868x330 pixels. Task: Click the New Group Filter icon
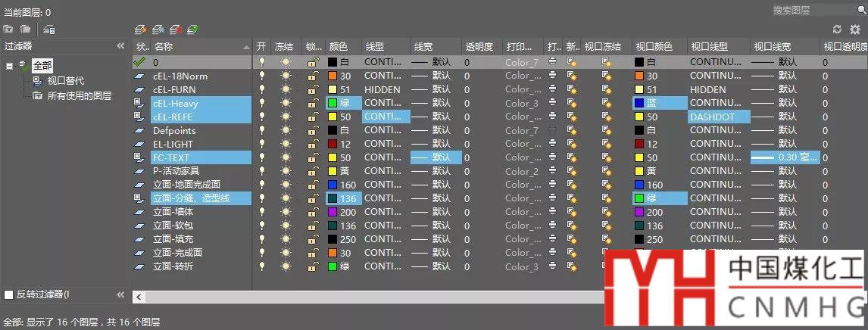click(26, 29)
